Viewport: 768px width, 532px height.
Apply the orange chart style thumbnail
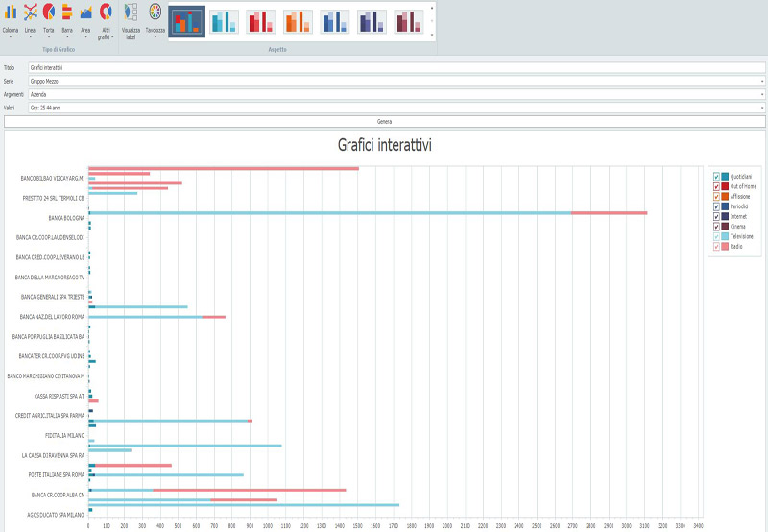point(298,21)
